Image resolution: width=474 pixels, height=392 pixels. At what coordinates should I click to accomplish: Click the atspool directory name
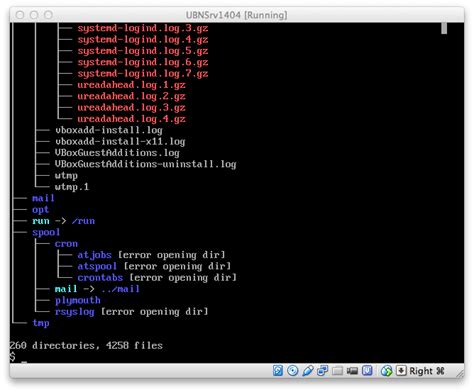click(x=97, y=266)
